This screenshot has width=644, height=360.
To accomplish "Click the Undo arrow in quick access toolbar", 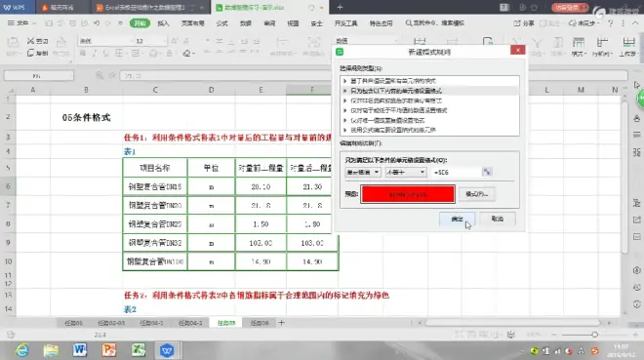I will (97, 23).
